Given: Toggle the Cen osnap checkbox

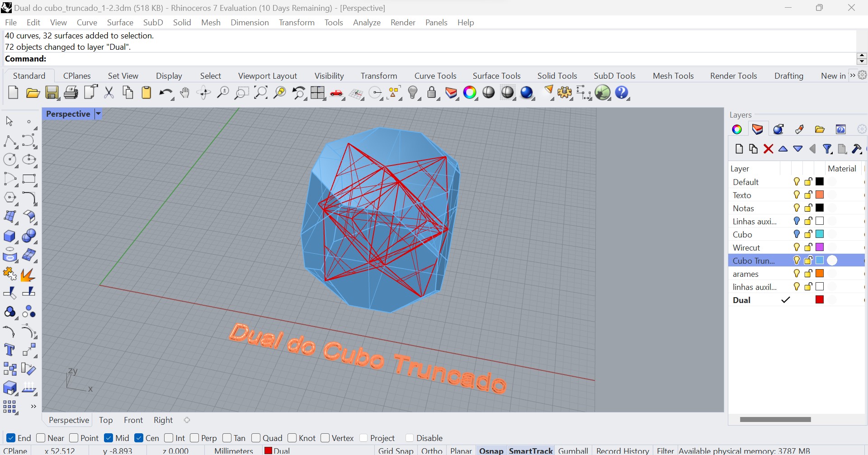Looking at the screenshot, I should (139, 438).
